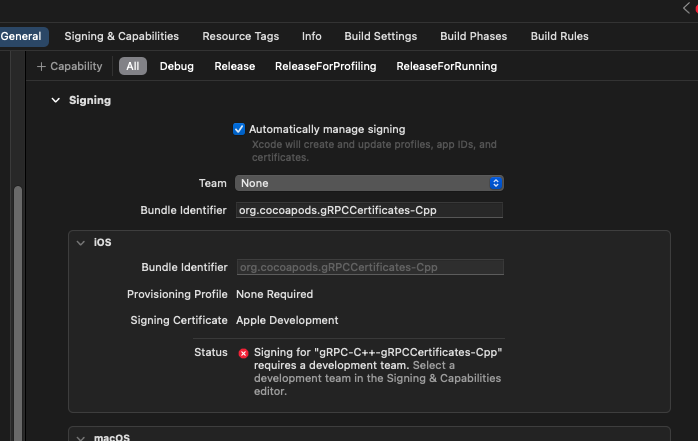Filter by ReleaseForRunning configuration
This screenshot has height=441, width=698.
tap(446, 66)
